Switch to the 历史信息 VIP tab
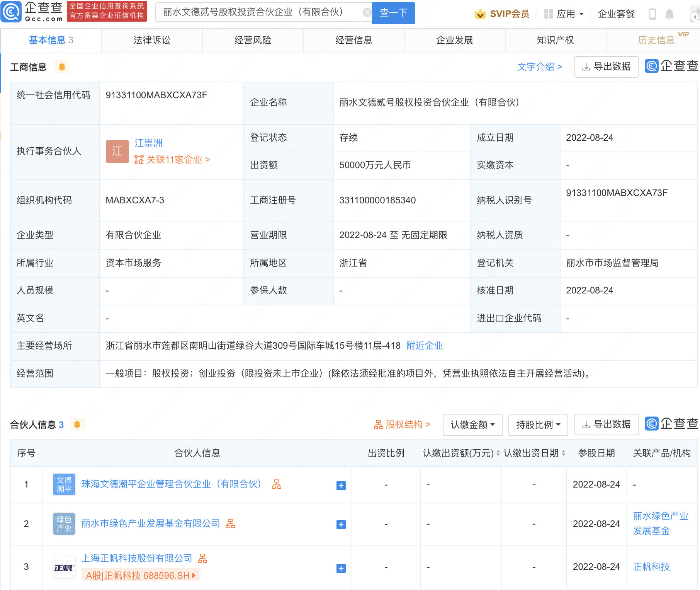This screenshot has width=700, height=590. click(656, 40)
